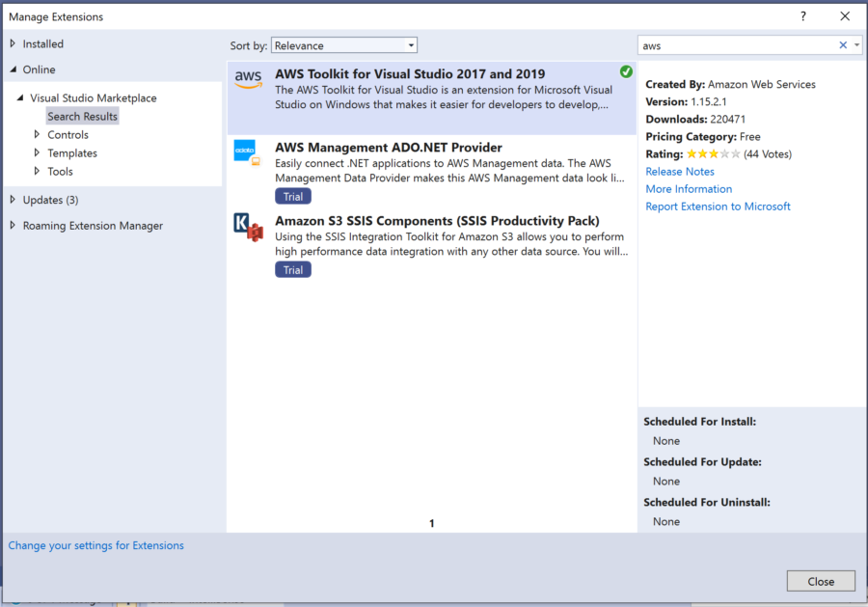Click Pricing Category Free text

point(703,137)
